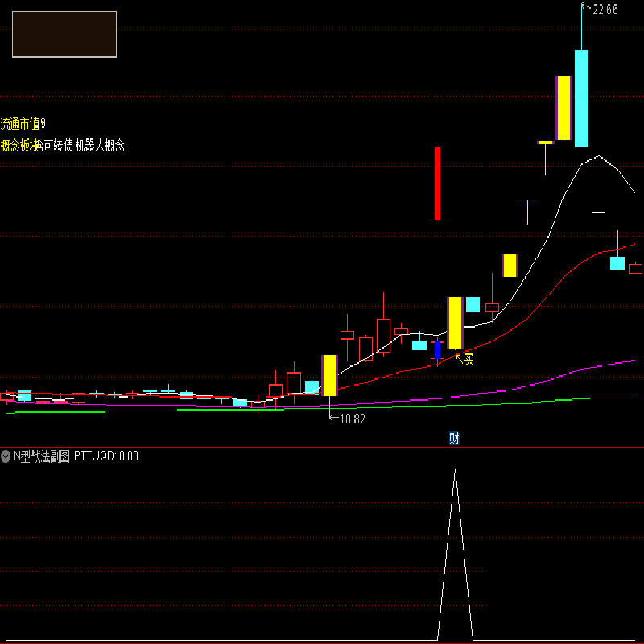
Task: Select the white moving average line at its peak
Action: coord(597,156)
